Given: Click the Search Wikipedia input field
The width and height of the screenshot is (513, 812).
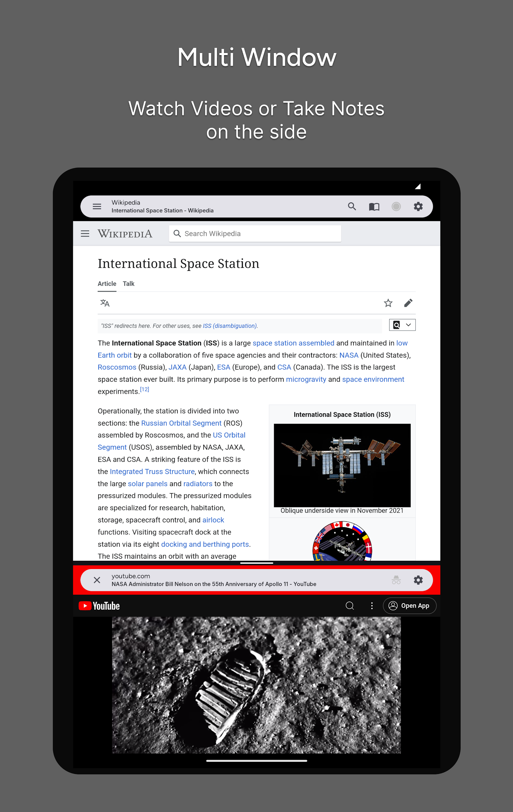Looking at the screenshot, I should point(255,233).
